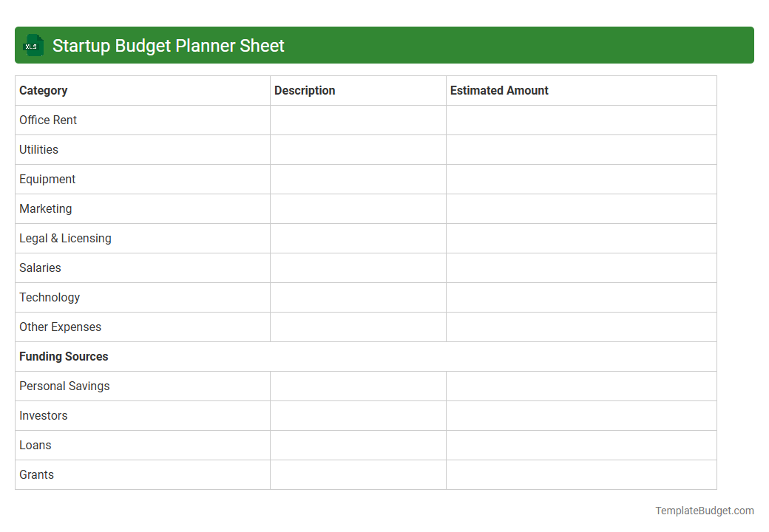Click the Startup Budget Planner Sheet title

[x=168, y=45]
